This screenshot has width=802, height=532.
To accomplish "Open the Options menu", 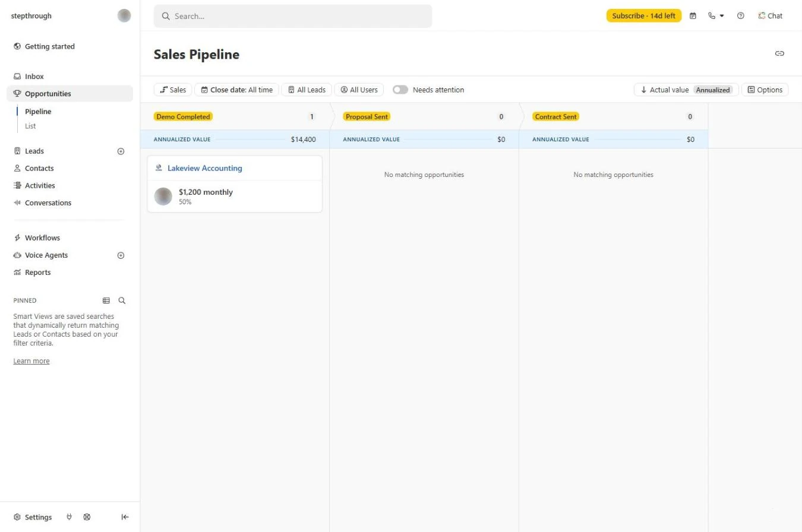I will [x=765, y=90].
